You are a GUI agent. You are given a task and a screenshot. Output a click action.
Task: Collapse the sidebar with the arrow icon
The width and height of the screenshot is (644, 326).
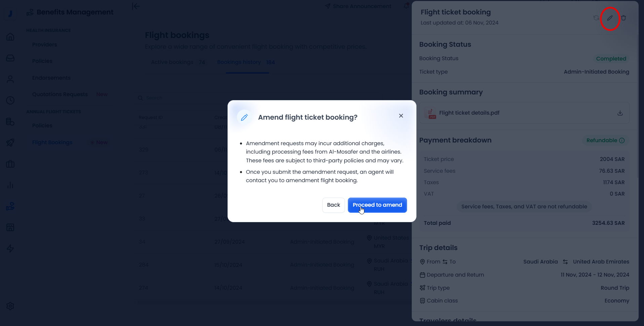tap(136, 6)
